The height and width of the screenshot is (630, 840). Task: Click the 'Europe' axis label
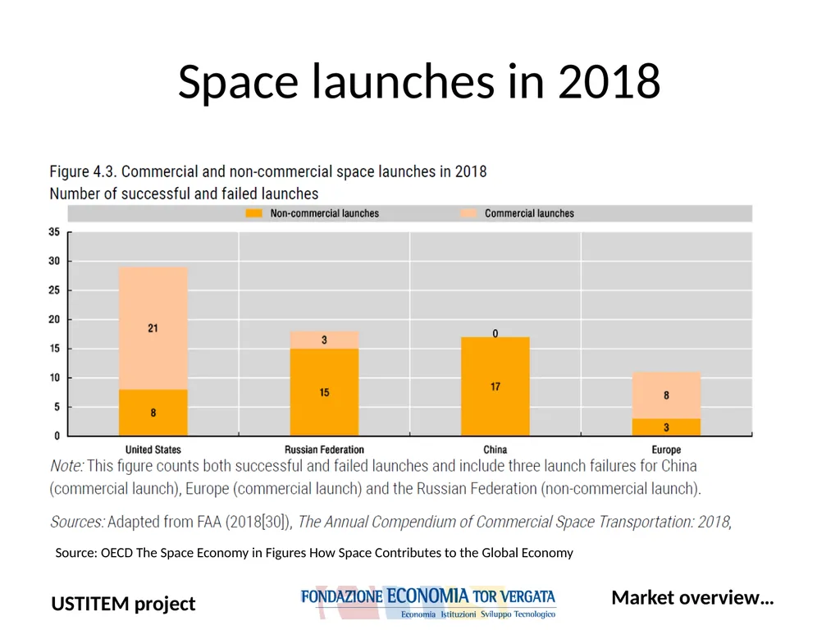[x=666, y=450]
